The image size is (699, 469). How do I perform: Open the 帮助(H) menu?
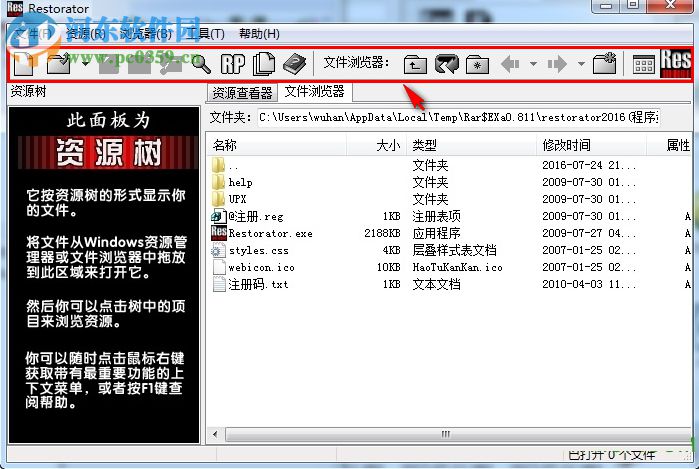(x=259, y=34)
